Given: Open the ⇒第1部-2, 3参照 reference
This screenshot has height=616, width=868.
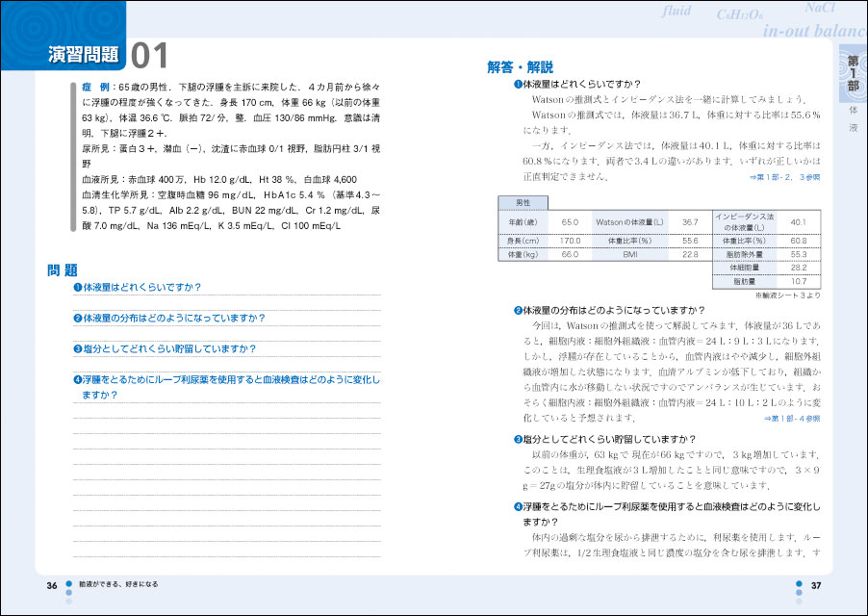Looking at the screenshot, I should pyautogui.click(x=784, y=178).
